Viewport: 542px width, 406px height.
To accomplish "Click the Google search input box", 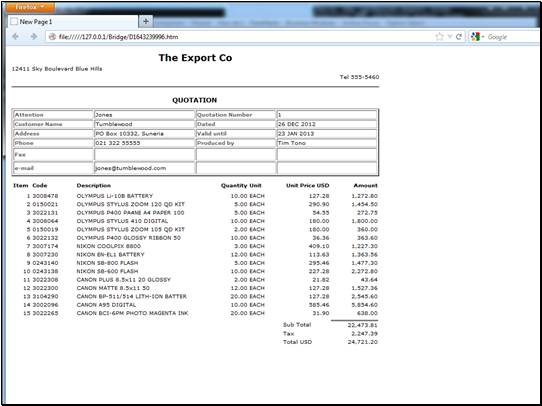I will coord(513,37).
